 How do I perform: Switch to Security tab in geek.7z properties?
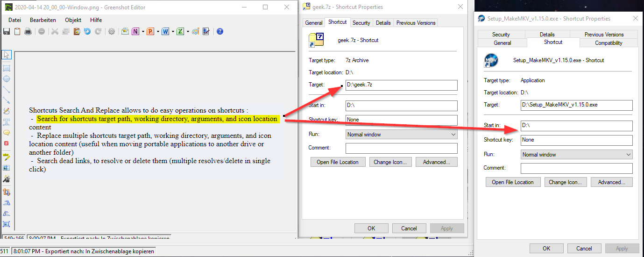361,22
